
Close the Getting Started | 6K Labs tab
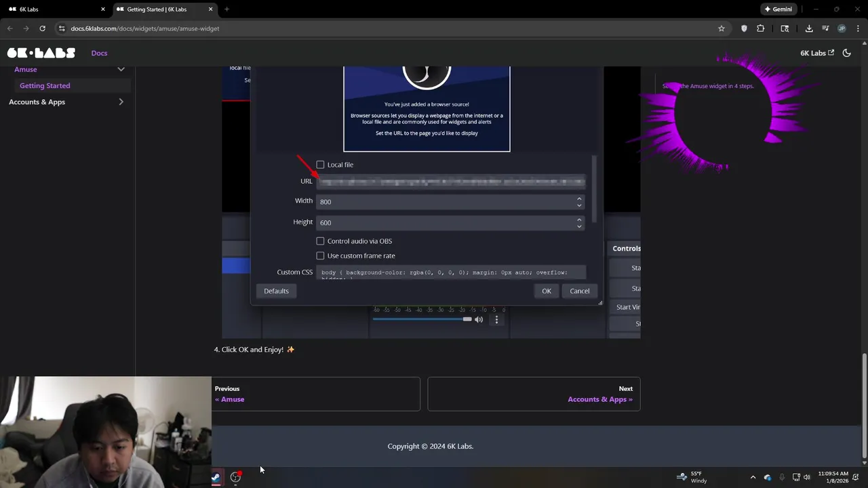pos(210,9)
